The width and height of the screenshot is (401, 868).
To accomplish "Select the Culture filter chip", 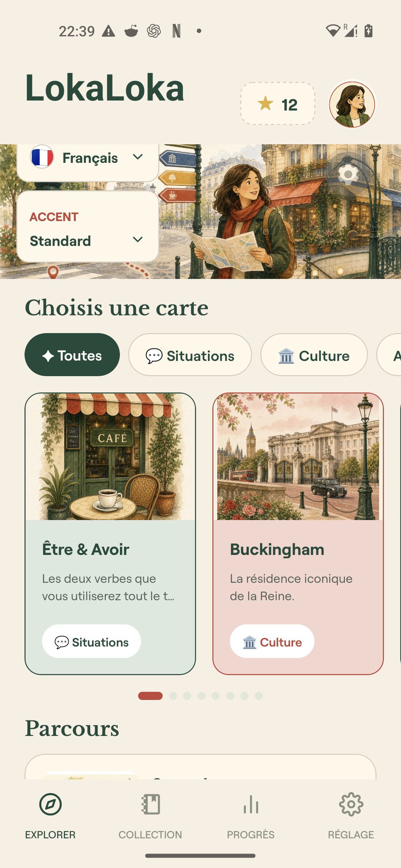I will [x=314, y=355].
